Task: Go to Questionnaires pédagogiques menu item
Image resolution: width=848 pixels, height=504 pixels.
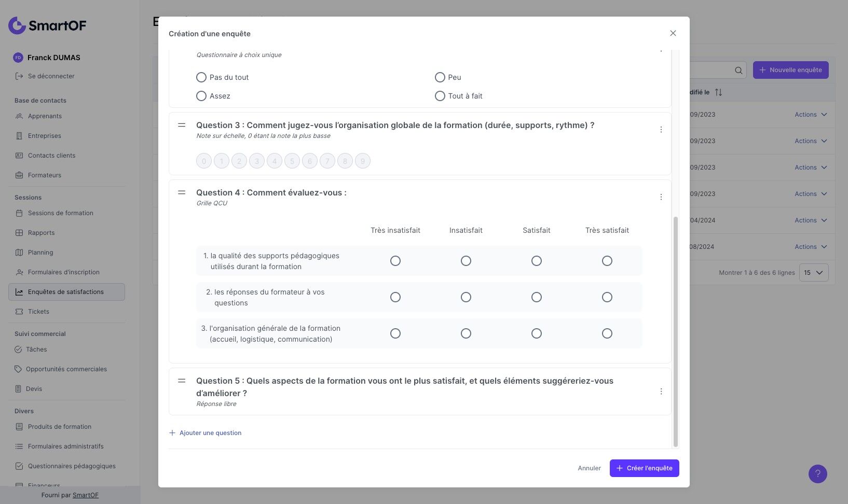Action: pos(72,466)
